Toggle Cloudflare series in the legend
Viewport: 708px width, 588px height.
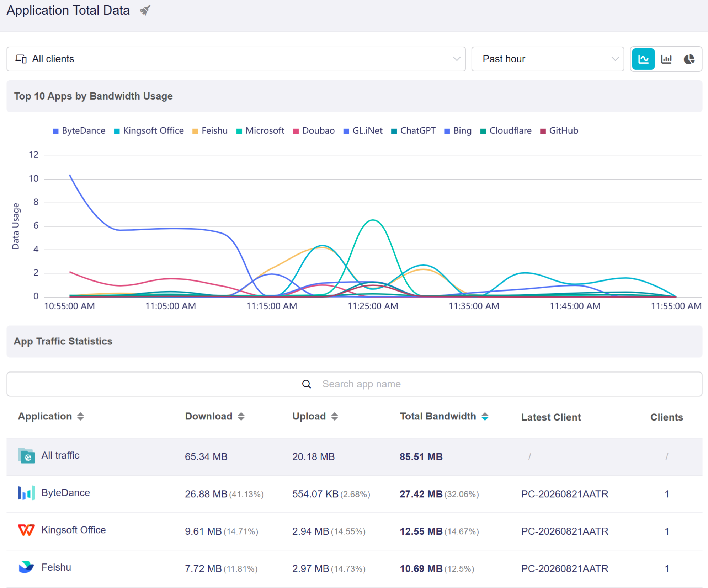coord(506,131)
